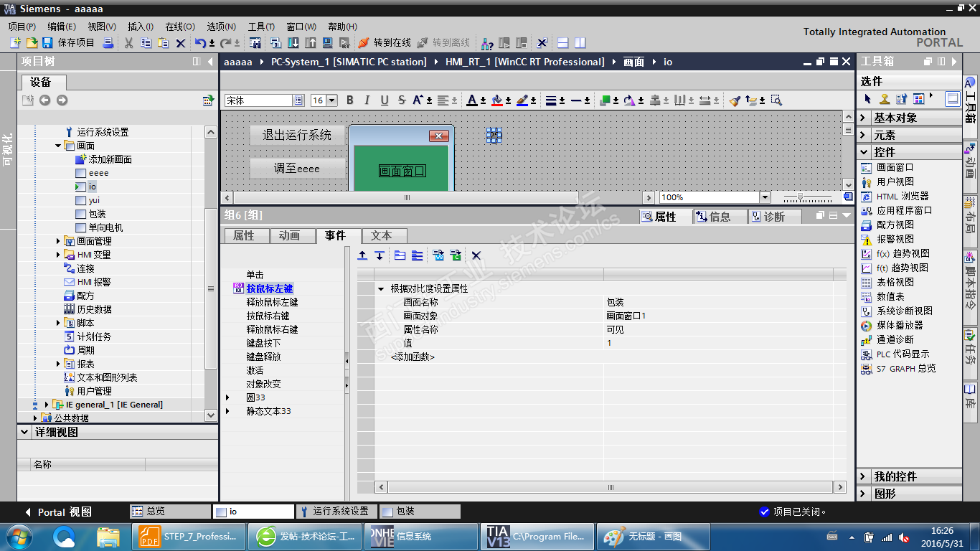Click the 调至eeee button on the canvas
The width and height of the screenshot is (980, 551).
pos(297,169)
